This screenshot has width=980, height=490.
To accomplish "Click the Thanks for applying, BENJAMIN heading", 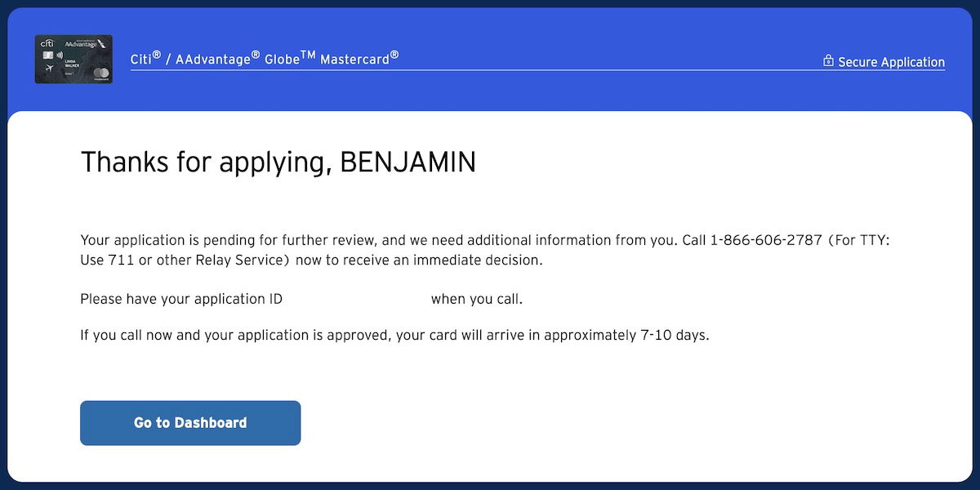I will point(278,163).
